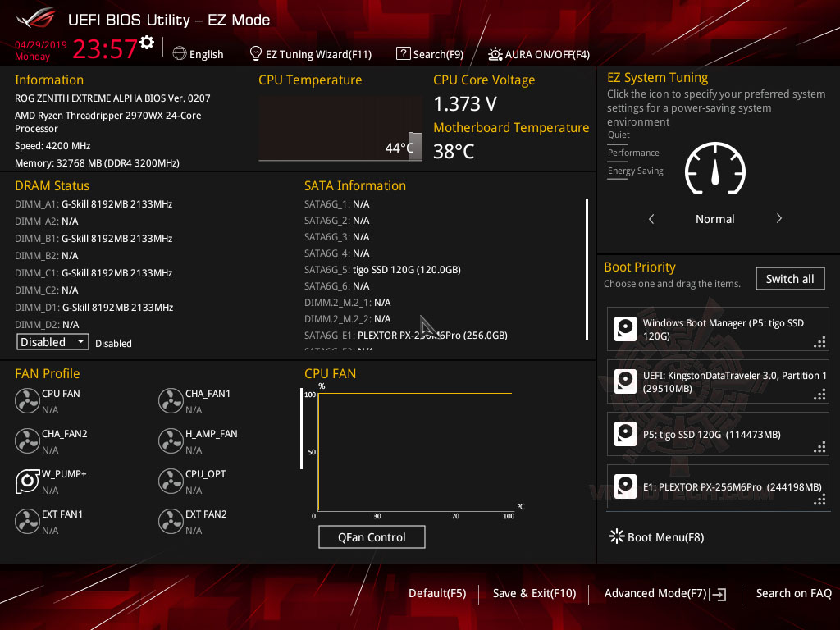Click the Speed: 4200 MHz line
Viewport: 840px width, 630px height.
[x=52, y=146]
